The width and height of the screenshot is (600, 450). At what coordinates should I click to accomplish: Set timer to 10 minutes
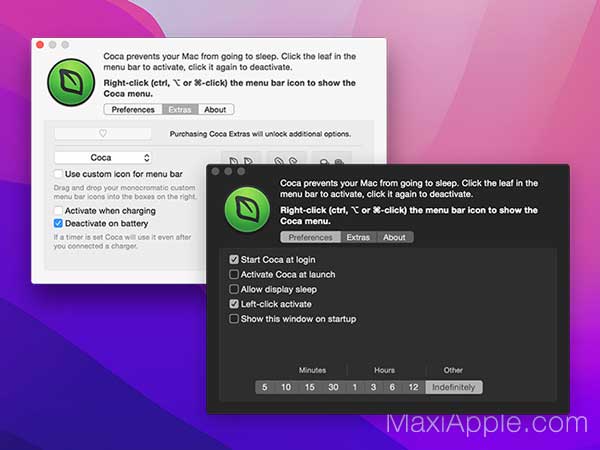[286, 387]
